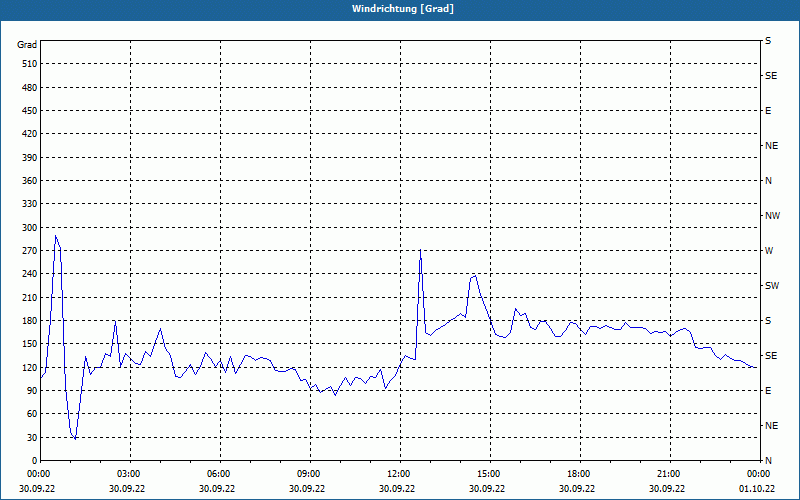
Task: Click the SW compass label on the right axis
Action: coord(771,286)
